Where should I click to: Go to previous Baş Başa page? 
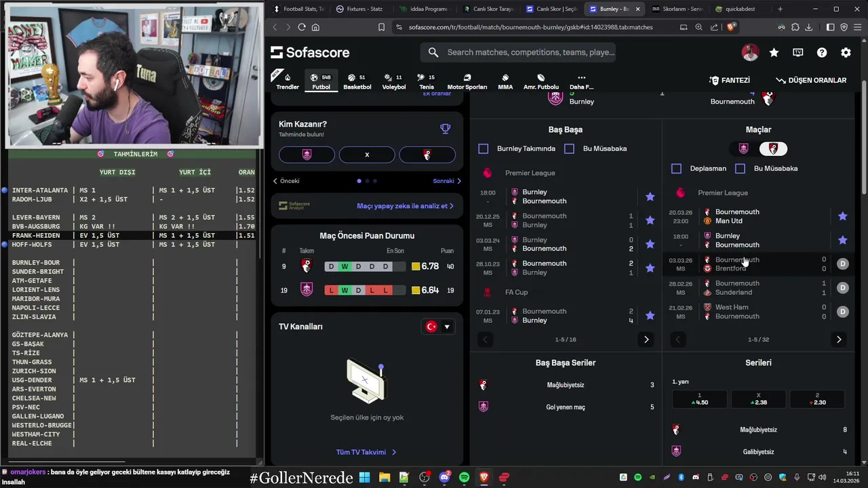pos(485,340)
